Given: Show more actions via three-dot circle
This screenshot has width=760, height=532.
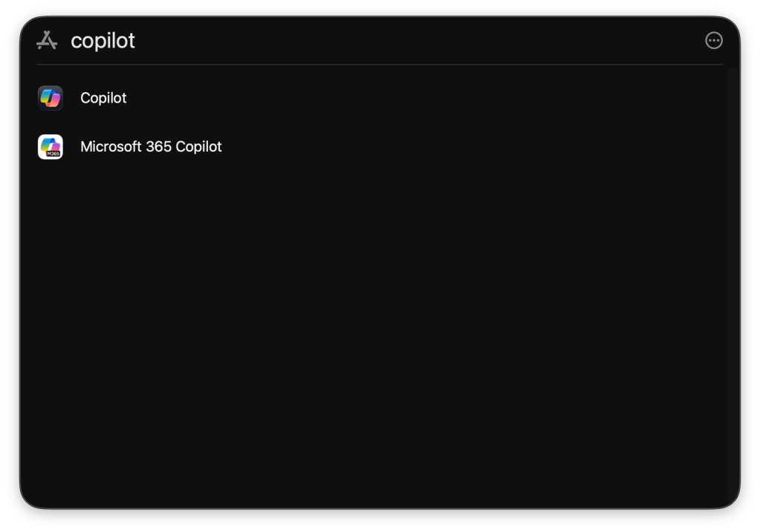Looking at the screenshot, I should (713, 41).
